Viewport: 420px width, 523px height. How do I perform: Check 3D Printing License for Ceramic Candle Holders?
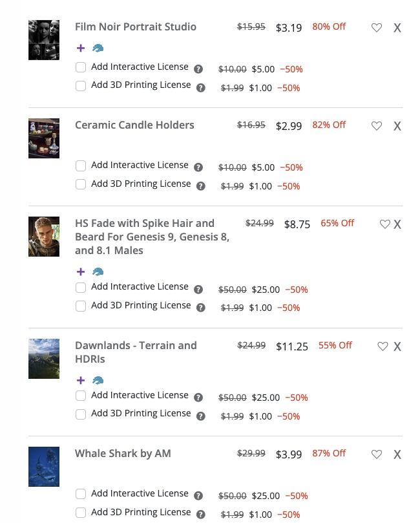pos(81,184)
